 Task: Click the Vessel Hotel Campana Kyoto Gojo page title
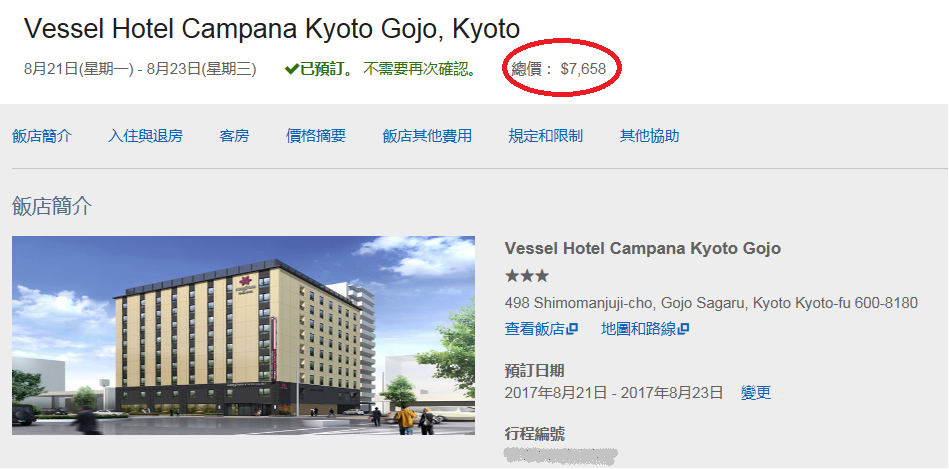[x=272, y=29]
